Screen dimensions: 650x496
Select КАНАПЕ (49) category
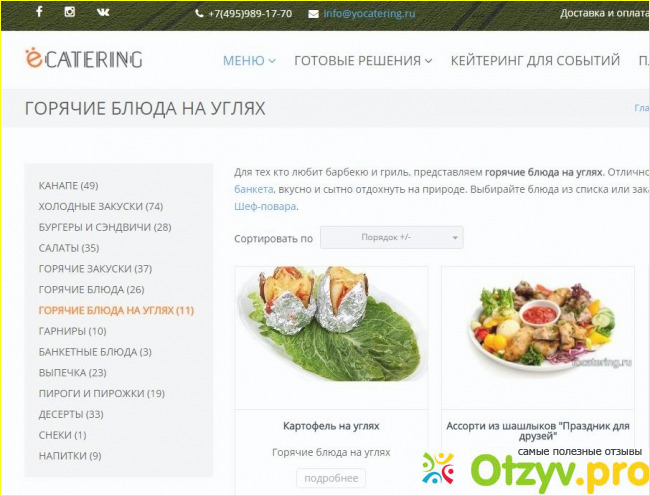(68, 186)
